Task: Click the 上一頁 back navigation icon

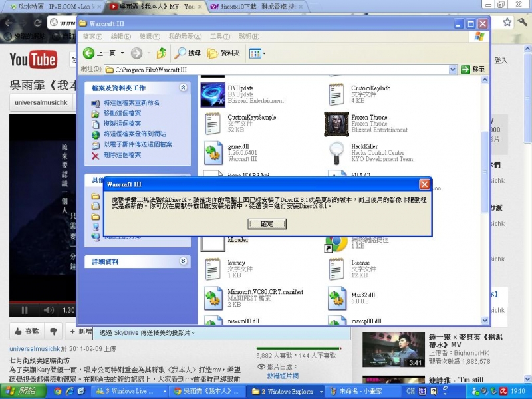Action: [95, 53]
